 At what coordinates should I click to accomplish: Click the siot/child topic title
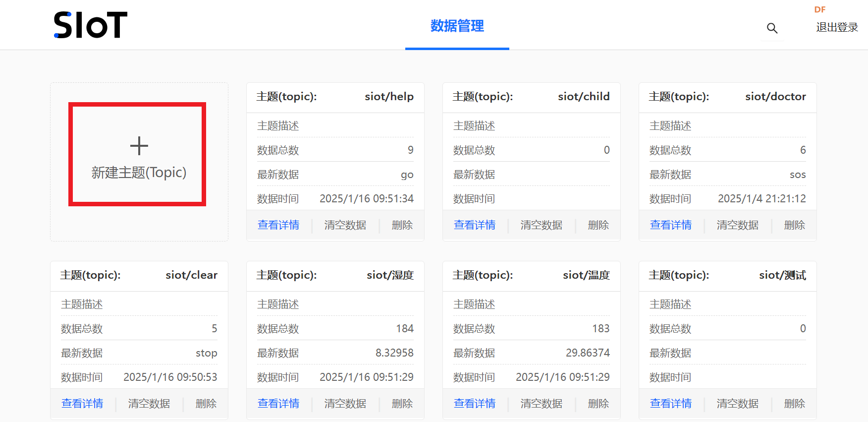(x=584, y=97)
